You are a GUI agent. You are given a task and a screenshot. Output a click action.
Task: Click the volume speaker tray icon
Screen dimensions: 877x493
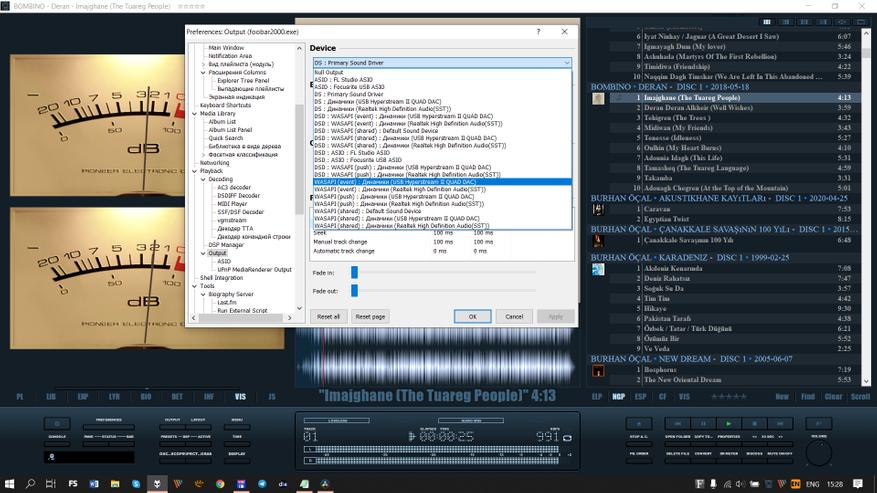[x=740, y=484]
